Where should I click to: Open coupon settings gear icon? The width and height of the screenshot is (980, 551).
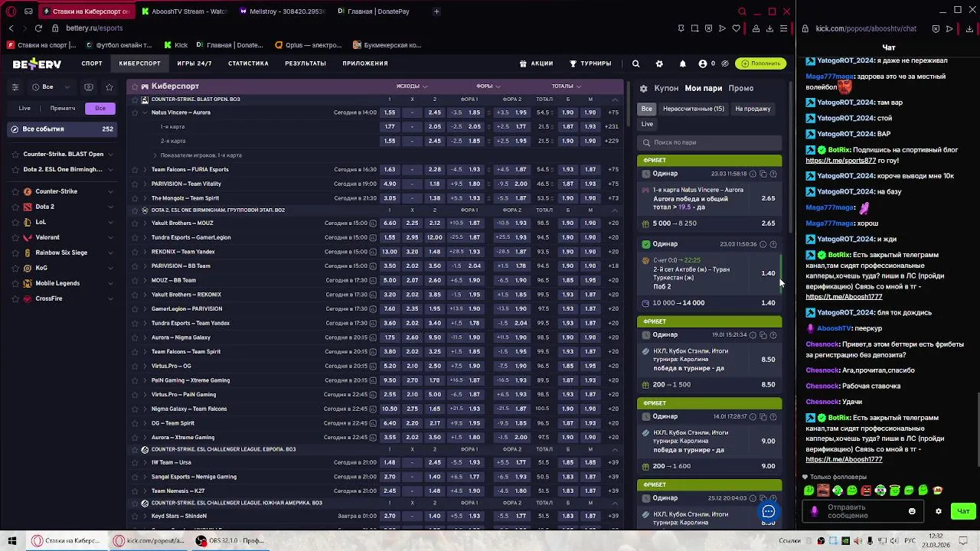pos(644,89)
